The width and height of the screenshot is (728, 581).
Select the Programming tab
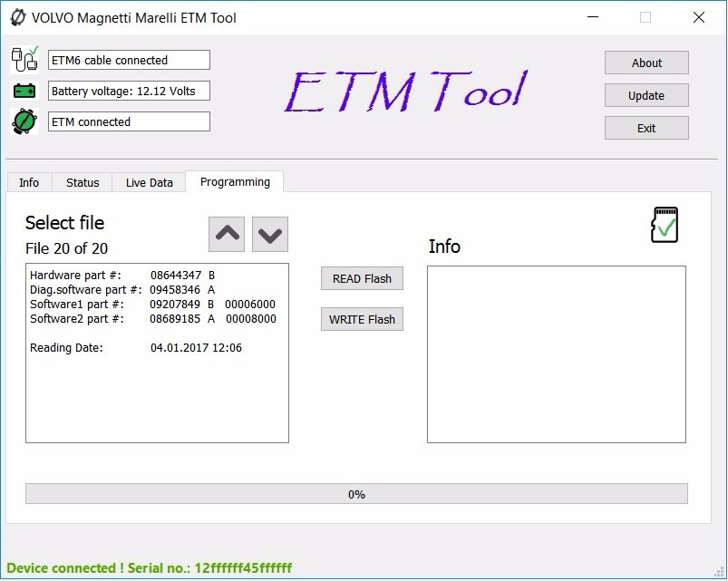234,182
